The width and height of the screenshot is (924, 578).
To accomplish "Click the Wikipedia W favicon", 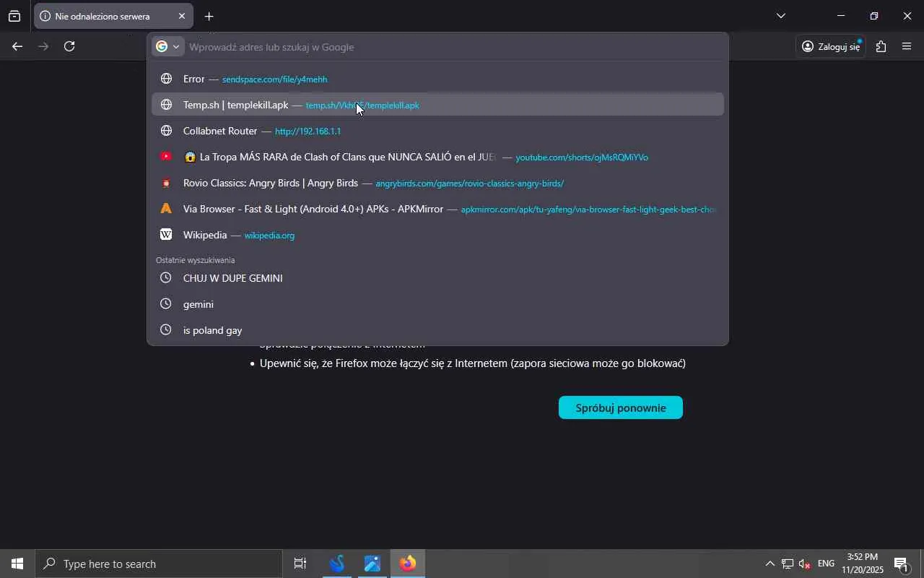I will (166, 235).
